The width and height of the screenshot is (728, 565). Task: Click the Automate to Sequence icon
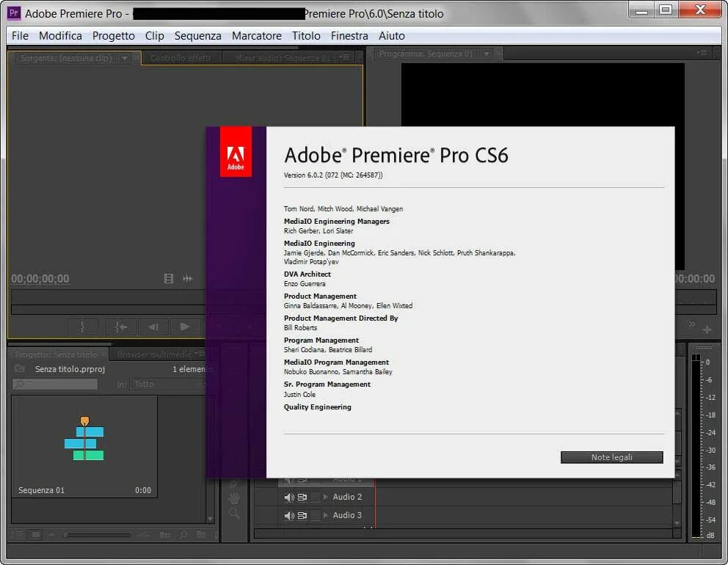pos(165,535)
